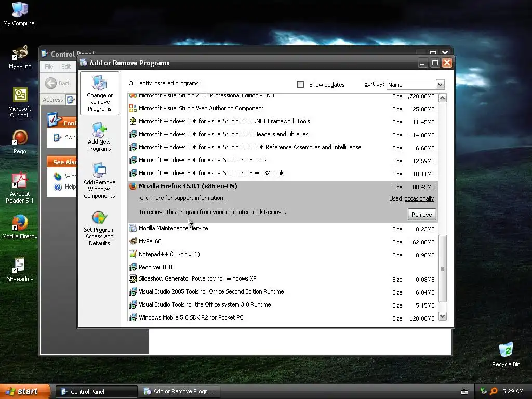Select Add New Programs sidebar icon
This screenshot has width=532, height=399.
click(x=99, y=137)
